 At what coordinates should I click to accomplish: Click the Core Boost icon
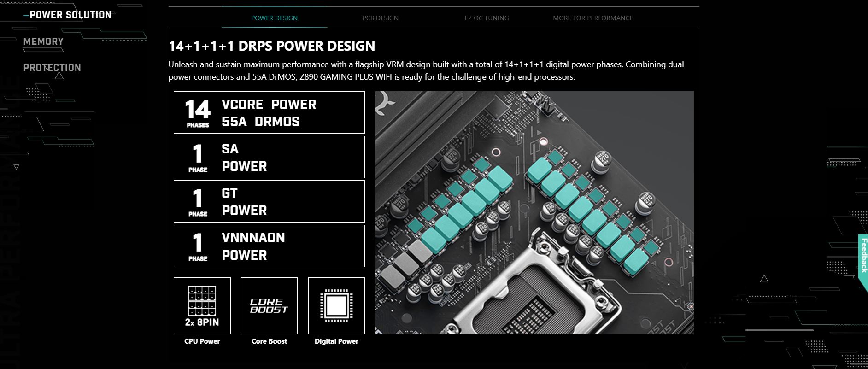tap(269, 305)
